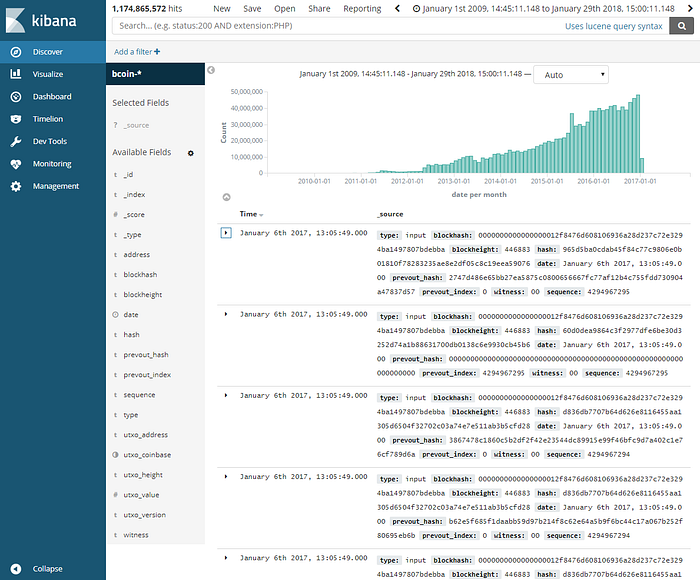Image resolution: width=700 pixels, height=580 pixels.
Task: Open Dashboard gauge icon in sidebar
Action: pyautogui.click(x=16, y=96)
